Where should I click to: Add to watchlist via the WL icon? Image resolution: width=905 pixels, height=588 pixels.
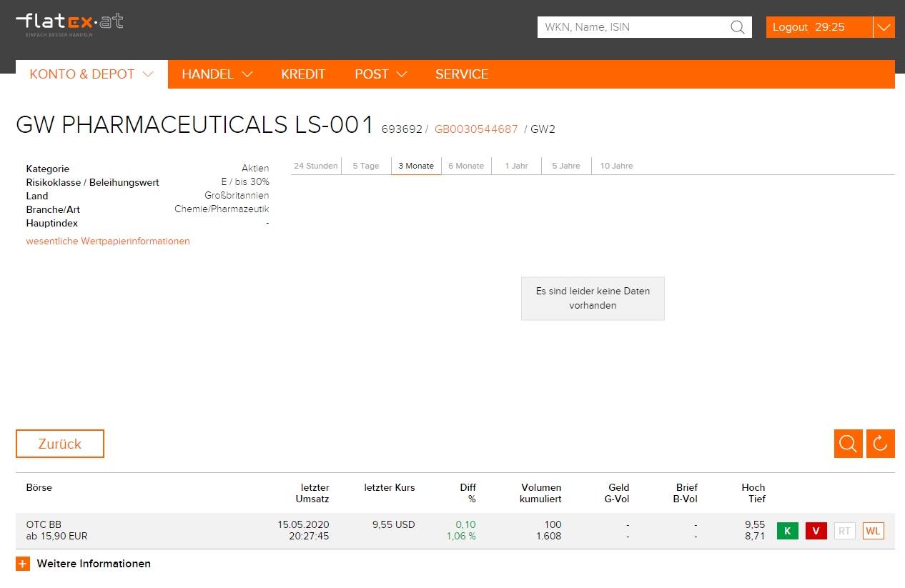tap(874, 531)
